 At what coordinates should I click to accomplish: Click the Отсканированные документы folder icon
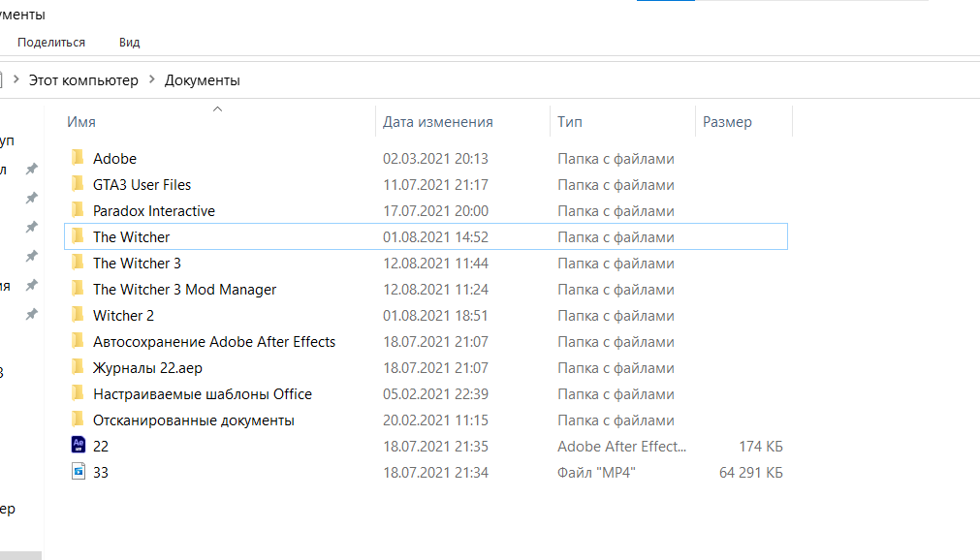(x=78, y=420)
